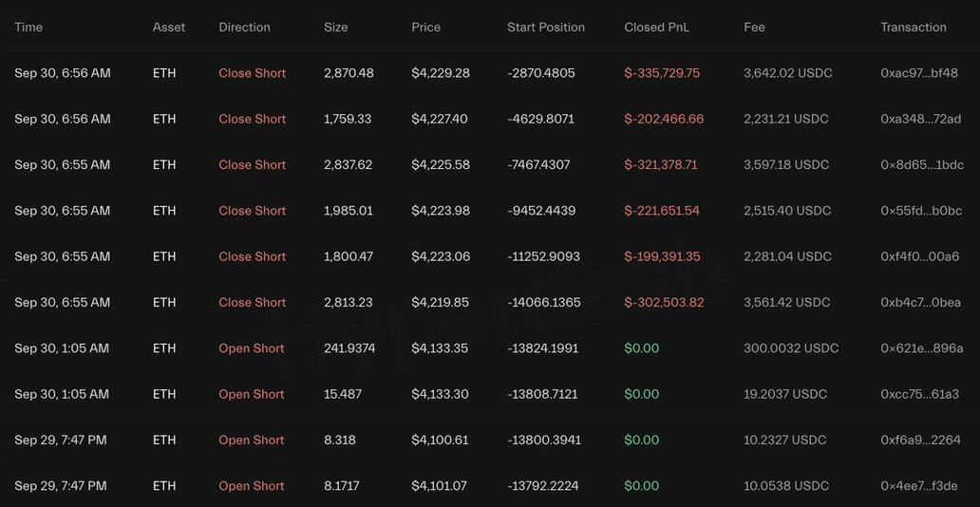Click the Start Position column header
The image size is (980, 507).
click(546, 28)
